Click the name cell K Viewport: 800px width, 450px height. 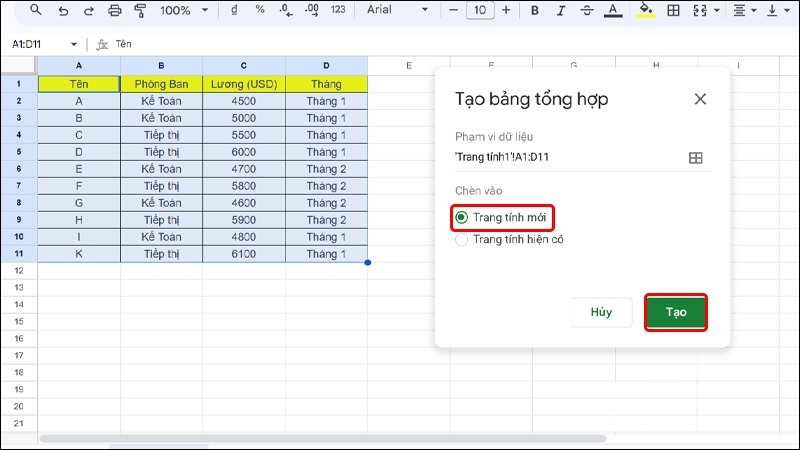tap(79, 254)
